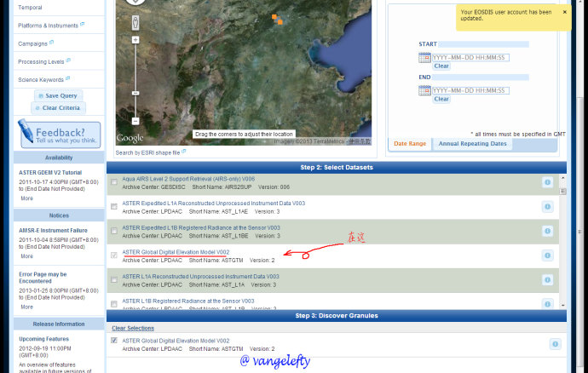Open Processing Levels external link icon

68,60
